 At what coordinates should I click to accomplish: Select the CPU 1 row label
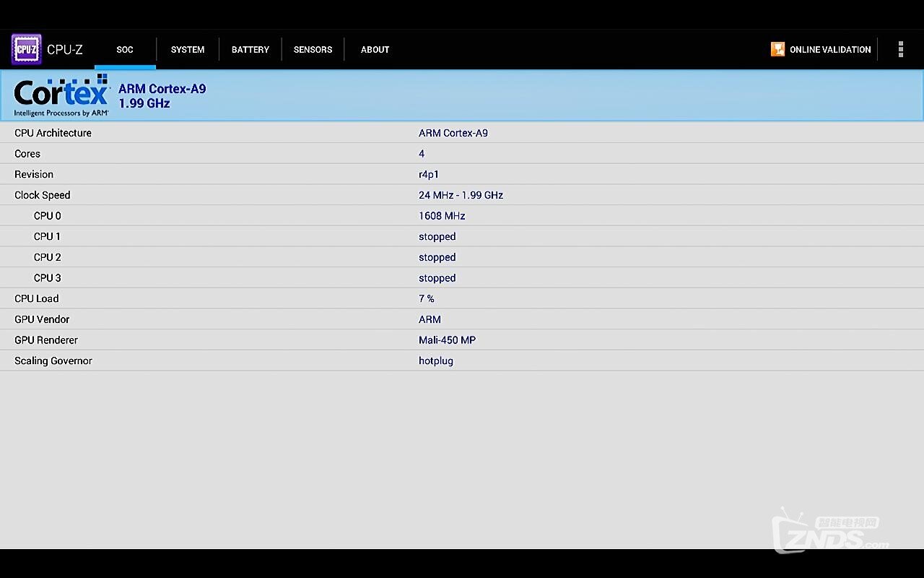pos(47,236)
